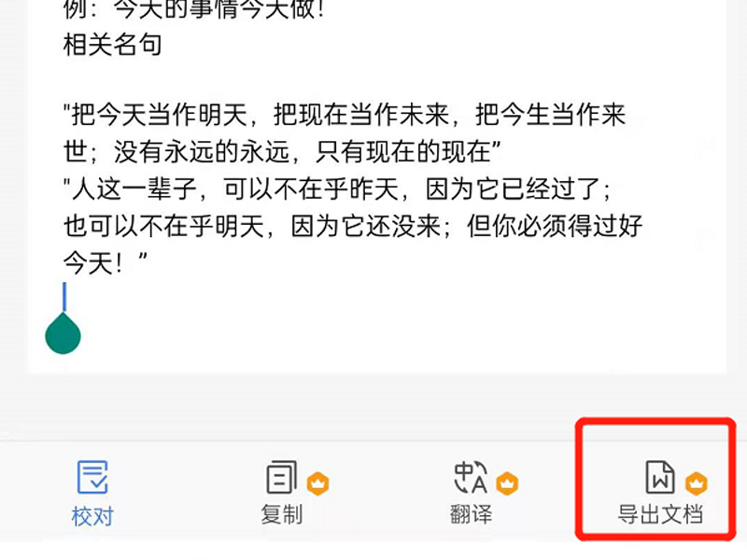Choose the 复制 text label

pos(282,515)
